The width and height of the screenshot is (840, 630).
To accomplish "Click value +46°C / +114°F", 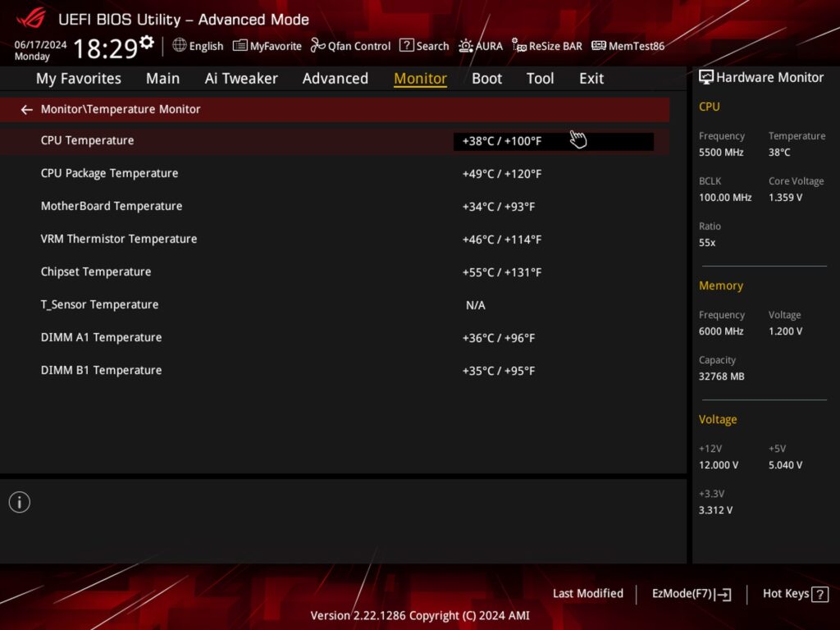I will 502,240.
